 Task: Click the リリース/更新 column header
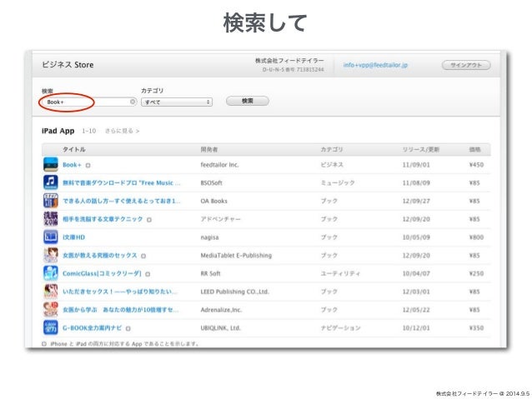click(421, 149)
